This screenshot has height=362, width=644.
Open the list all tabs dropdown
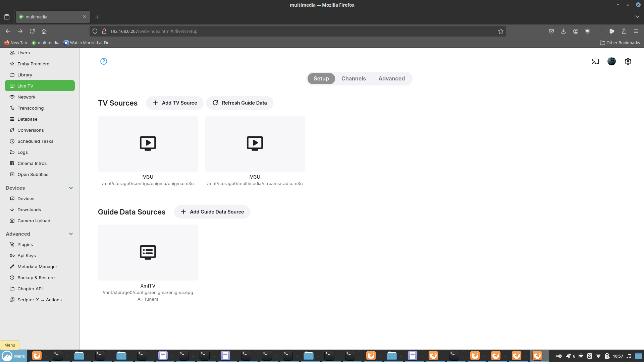click(637, 17)
